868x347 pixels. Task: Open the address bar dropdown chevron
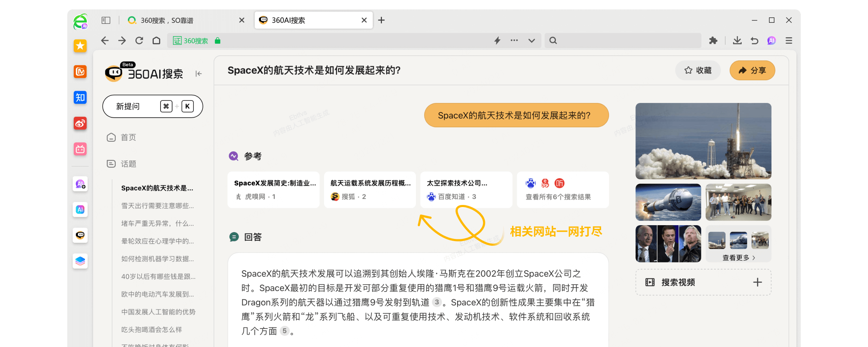tap(531, 40)
